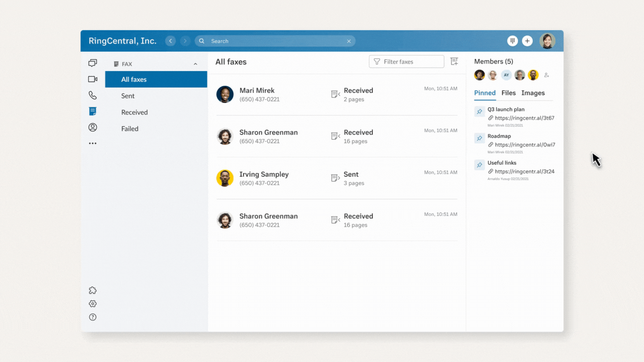Open the dial pad icon in header
The image size is (644, 362).
click(x=513, y=41)
